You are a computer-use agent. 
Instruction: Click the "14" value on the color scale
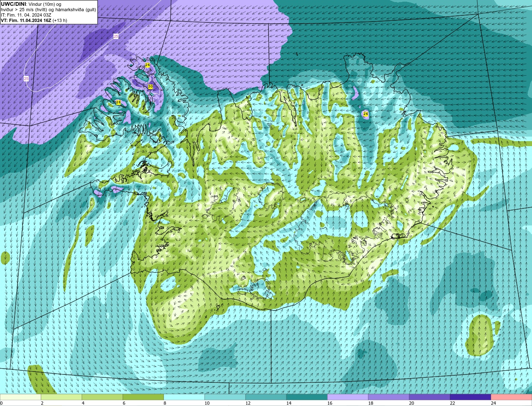click(x=288, y=403)
